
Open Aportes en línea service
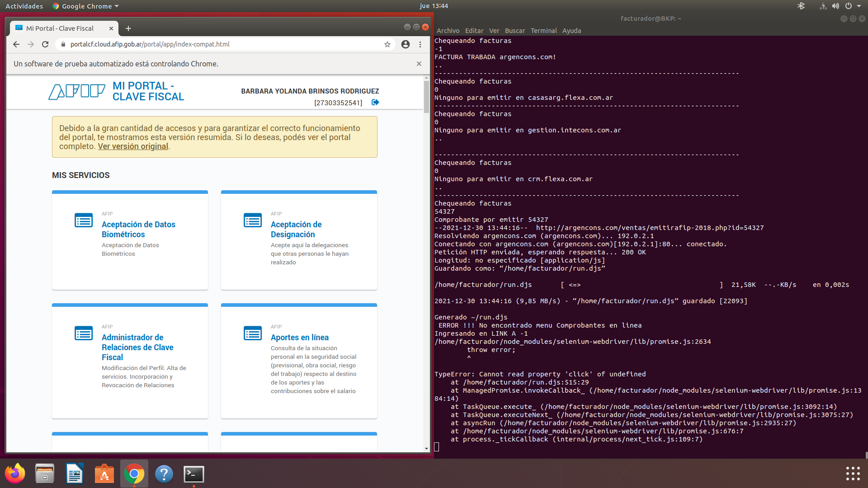click(x=300, y=338)
